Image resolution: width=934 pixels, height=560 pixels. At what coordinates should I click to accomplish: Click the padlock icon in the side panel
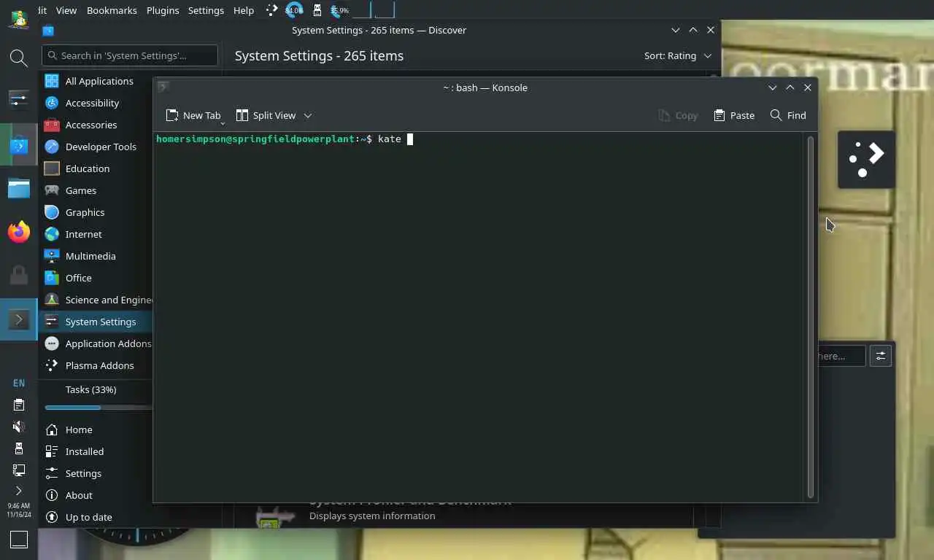(x=19, y=276)
